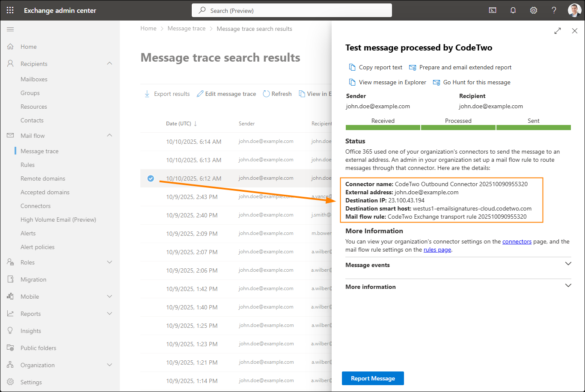Expand the Mobile section chevron
585x392 pixels.
click(x=110, y=296)
